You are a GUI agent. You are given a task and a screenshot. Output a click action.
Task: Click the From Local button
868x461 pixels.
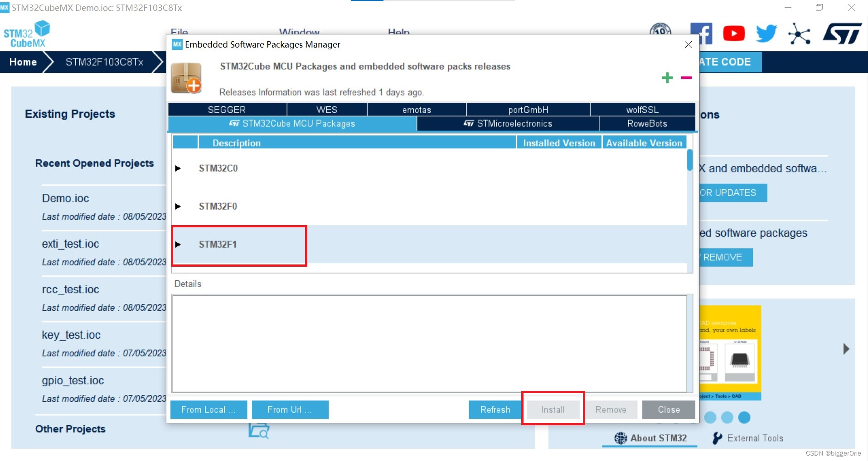coord(209,409)
